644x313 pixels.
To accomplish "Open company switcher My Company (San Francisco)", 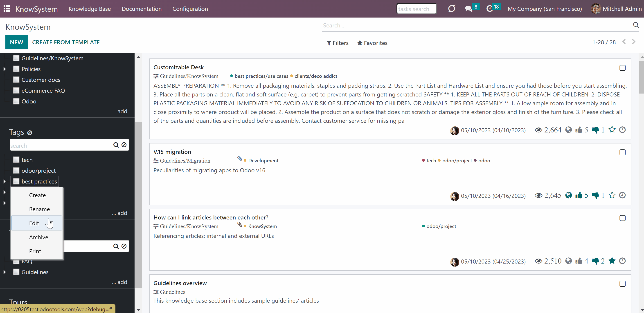I will click(545, 9).
